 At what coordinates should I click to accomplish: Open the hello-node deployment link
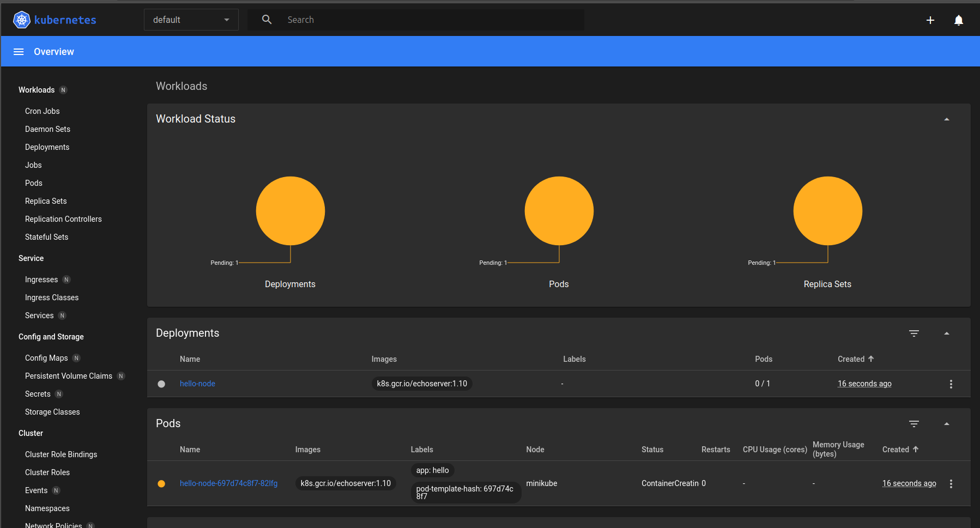coord(197,384)
